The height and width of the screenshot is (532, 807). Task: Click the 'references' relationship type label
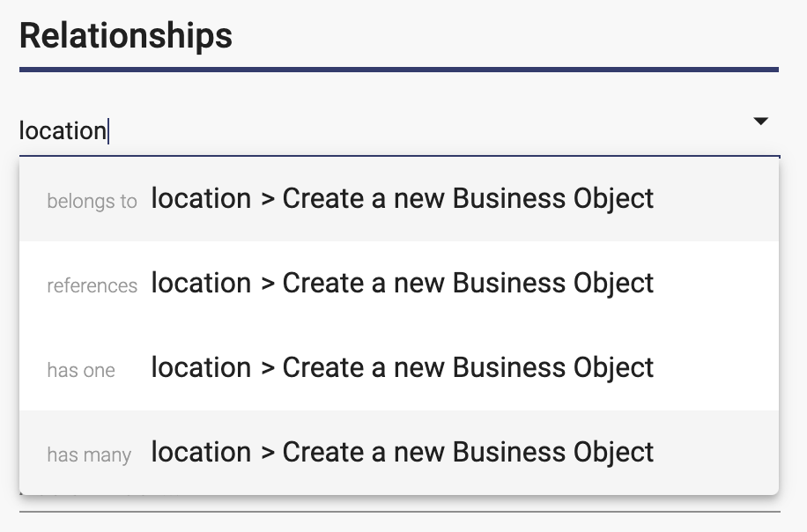93,285
